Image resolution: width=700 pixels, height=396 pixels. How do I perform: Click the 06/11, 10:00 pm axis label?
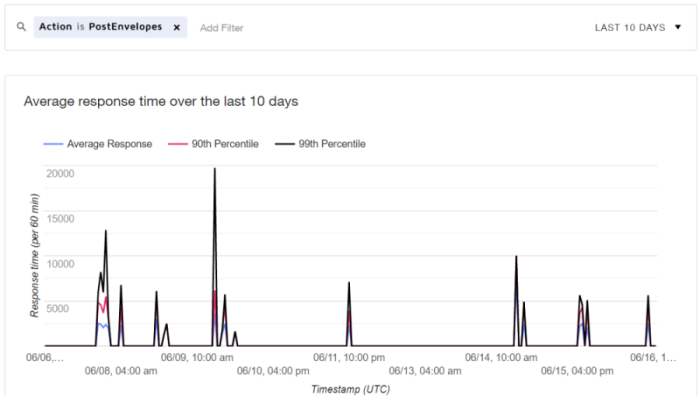[x=349, y=358]
